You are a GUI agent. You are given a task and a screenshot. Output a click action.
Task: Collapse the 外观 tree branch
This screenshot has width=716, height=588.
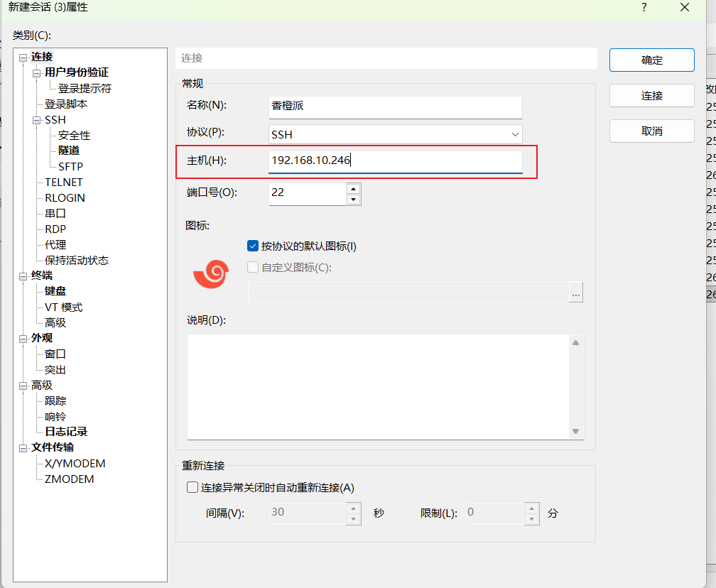[x=21, y=337]
